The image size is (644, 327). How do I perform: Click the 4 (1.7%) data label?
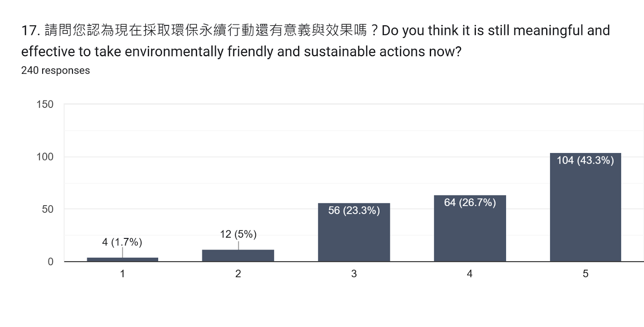122,242
